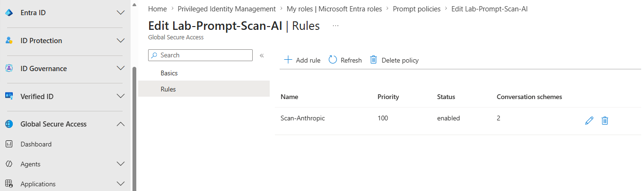Navigate to Prompt policies breadcrumb

pyautogui.click(x=416, y=9)
